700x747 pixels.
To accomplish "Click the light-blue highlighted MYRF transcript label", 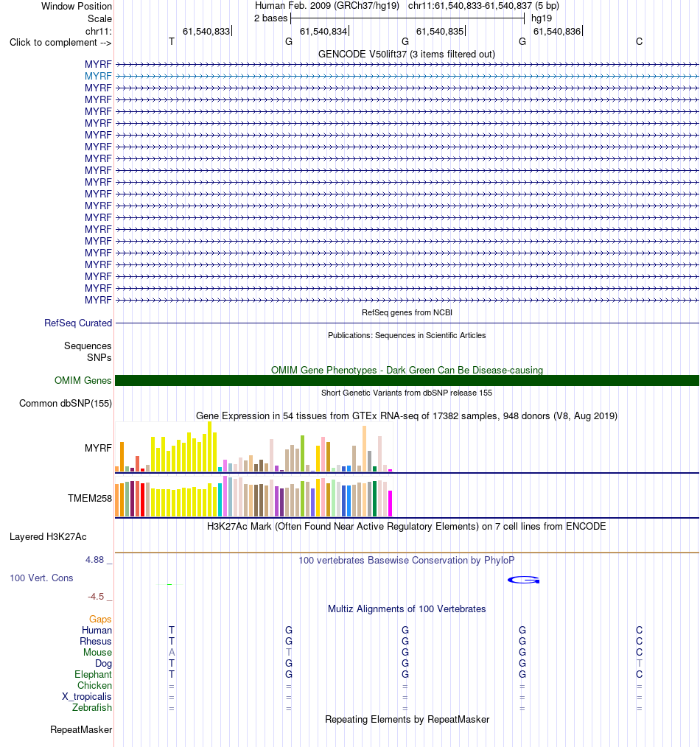I will (x=98, y=76).
